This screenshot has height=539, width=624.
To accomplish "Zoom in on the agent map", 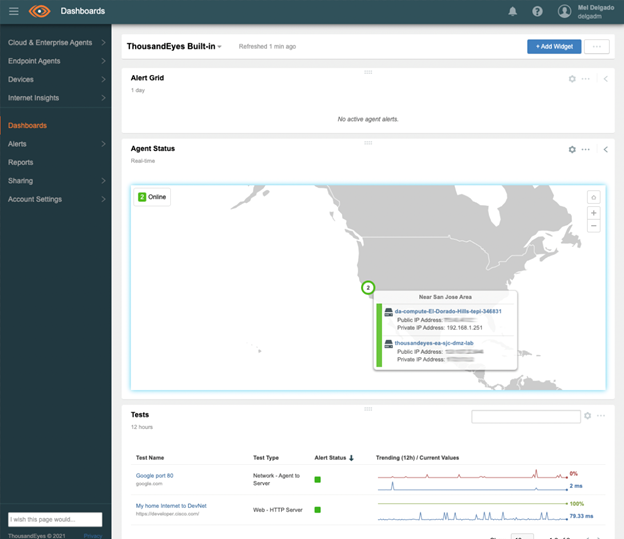I will pos(593,212).
